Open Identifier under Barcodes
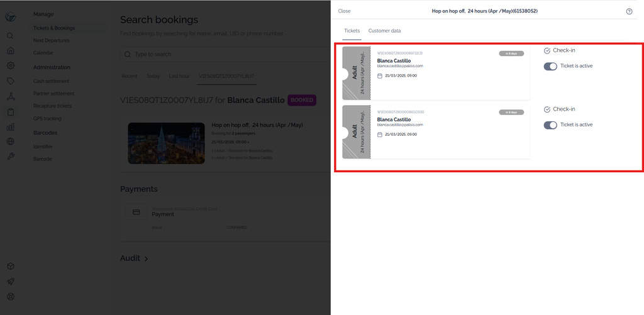 pyautogui.click(x=43, y=146)
